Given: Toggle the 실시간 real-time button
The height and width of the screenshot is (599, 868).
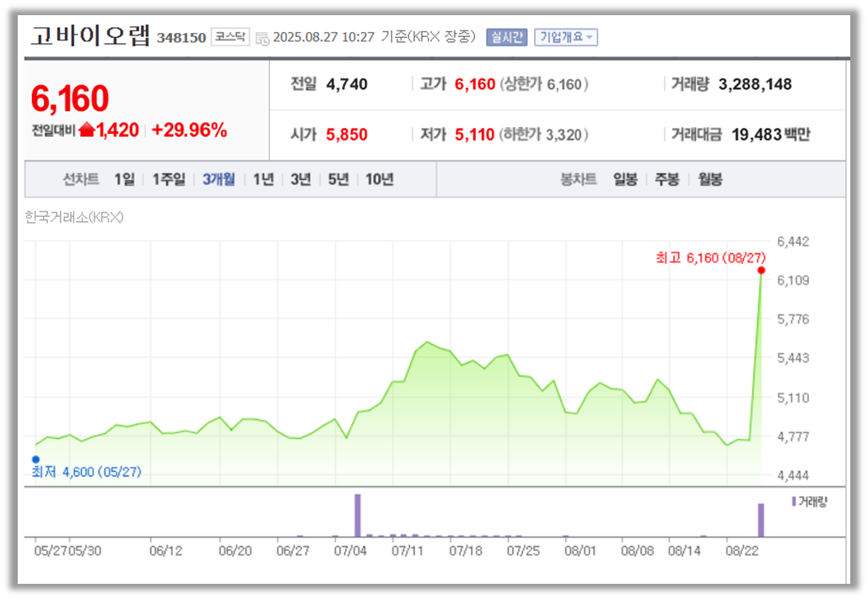Looking at the screenshot, I should click(506, 37).
